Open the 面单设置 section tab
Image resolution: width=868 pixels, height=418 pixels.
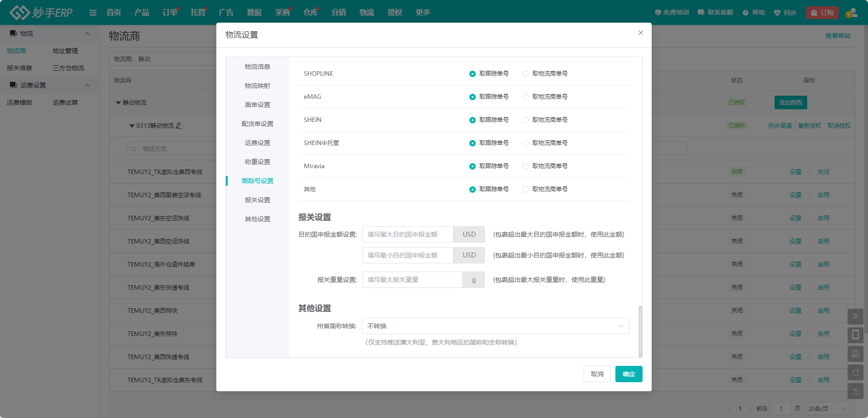click(x=258, y=105)
